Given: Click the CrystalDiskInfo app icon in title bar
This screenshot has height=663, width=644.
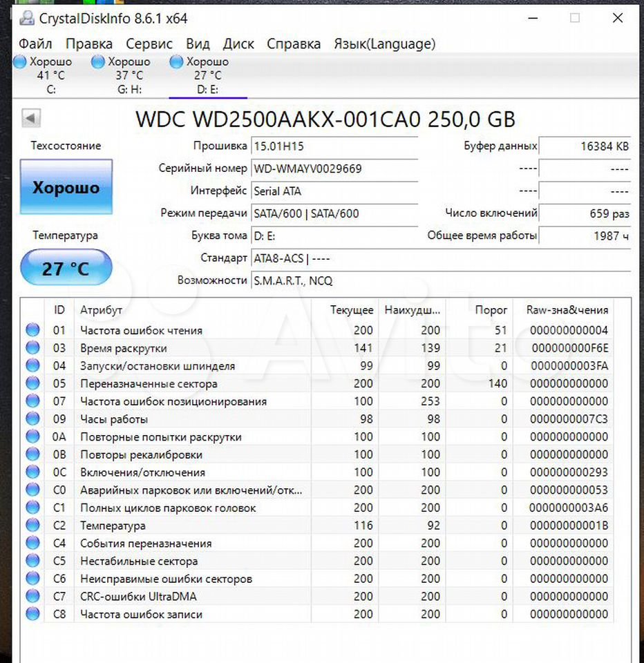Looking at the screenshot, I should pos(27,18).
